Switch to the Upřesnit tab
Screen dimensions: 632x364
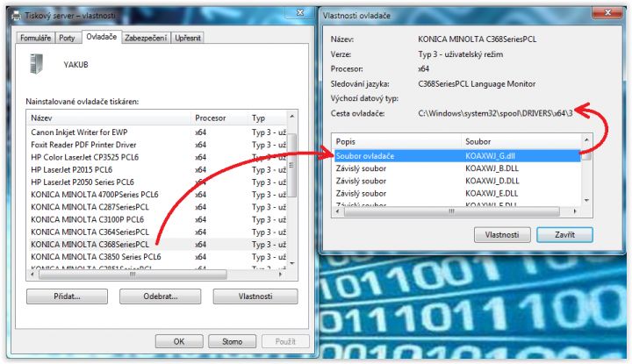click(x=188, y=38)
